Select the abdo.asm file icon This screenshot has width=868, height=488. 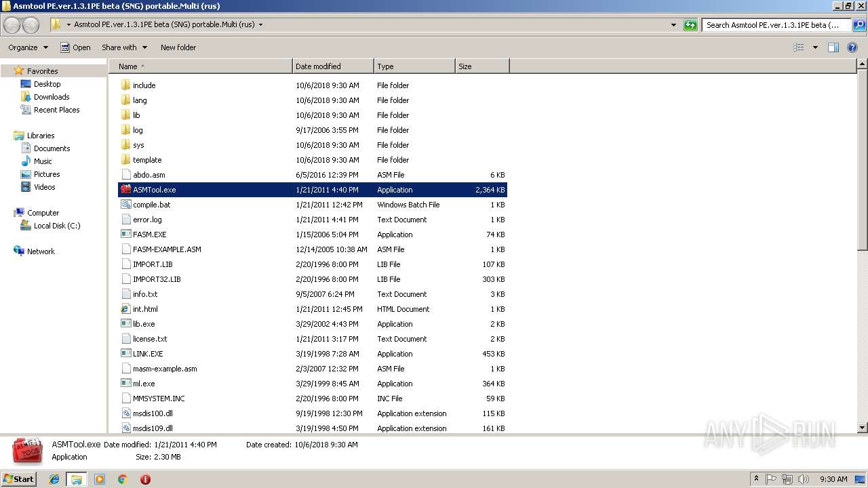click(x=125, y=175)
